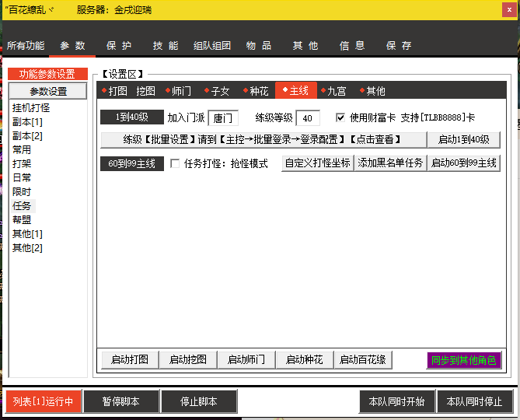The height and width of the screenshot is (420, 520).
Task: Select 副本[2] in the sidebar list
Action: point(27,135)
